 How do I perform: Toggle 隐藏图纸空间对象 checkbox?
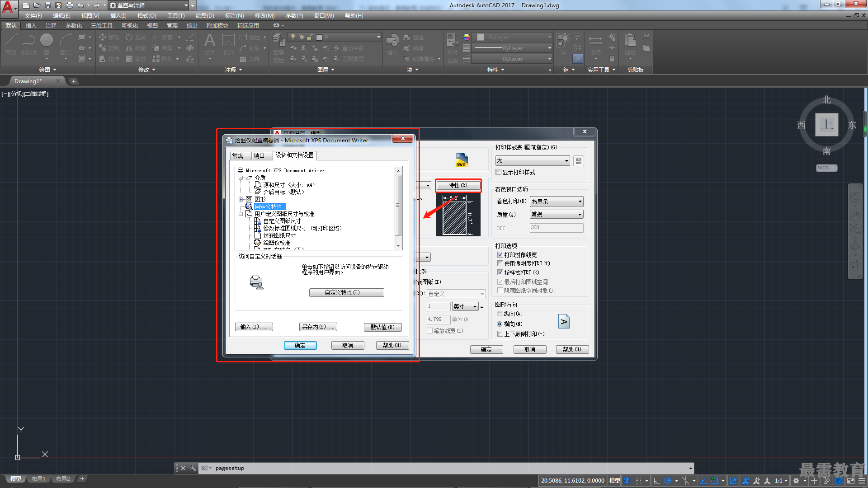point(500,291)
